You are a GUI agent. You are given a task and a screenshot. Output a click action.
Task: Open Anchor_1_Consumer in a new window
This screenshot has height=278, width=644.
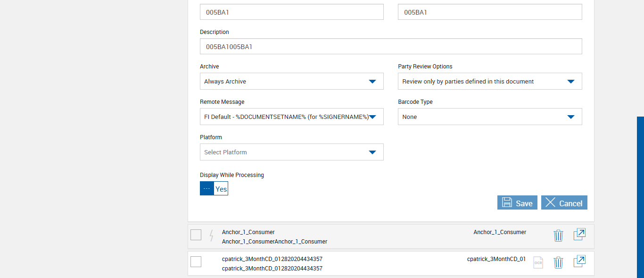point(579,235)
